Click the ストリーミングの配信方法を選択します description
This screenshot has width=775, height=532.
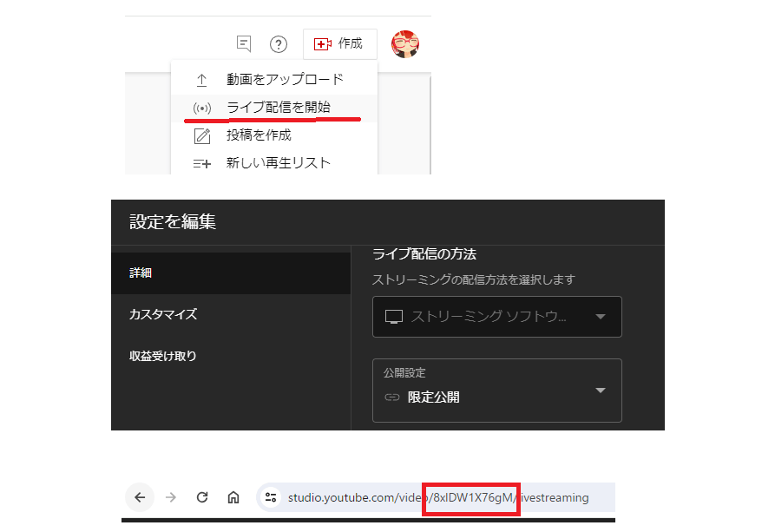click(x=474, y=279)
